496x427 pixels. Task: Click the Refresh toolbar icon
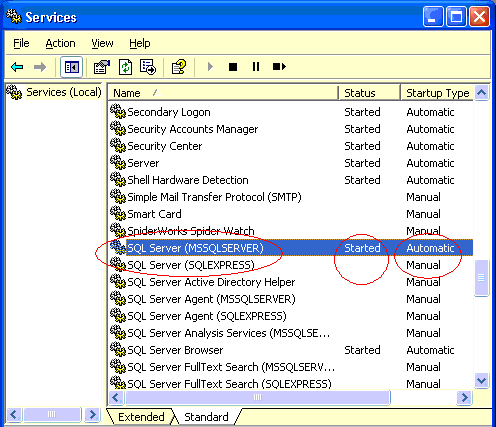125,67
